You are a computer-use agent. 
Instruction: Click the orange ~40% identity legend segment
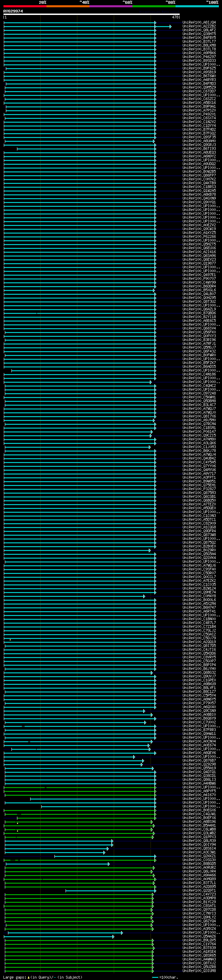click(68, 6)
